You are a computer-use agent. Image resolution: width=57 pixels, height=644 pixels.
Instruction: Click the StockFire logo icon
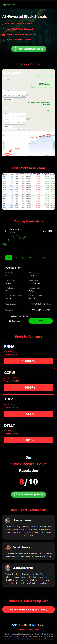click(4, 4)
